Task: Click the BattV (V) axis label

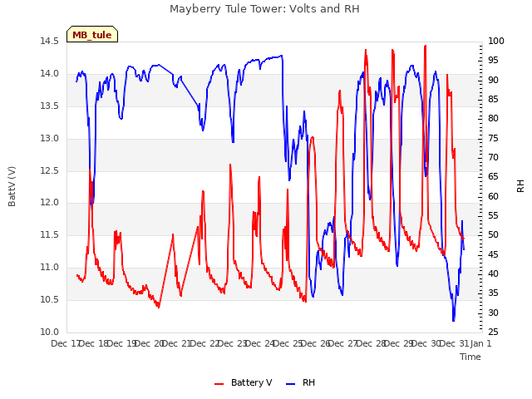Action: [12, 186]
